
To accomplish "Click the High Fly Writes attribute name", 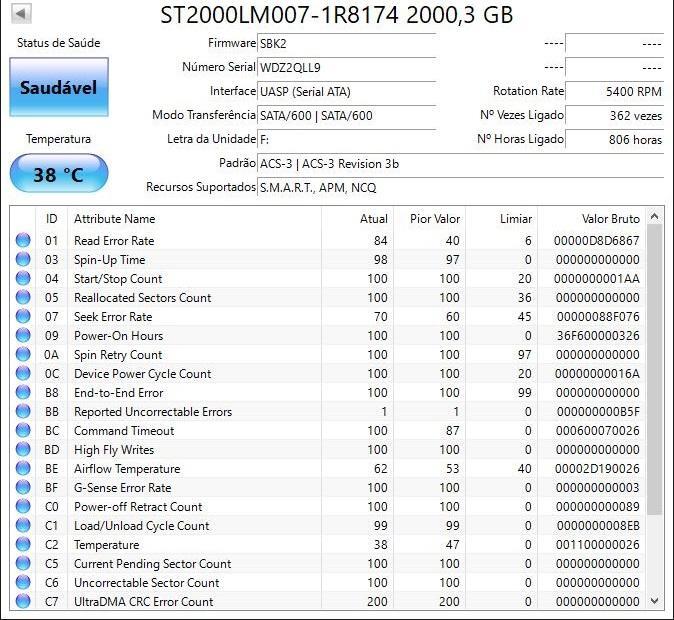I will coord(114,450).
